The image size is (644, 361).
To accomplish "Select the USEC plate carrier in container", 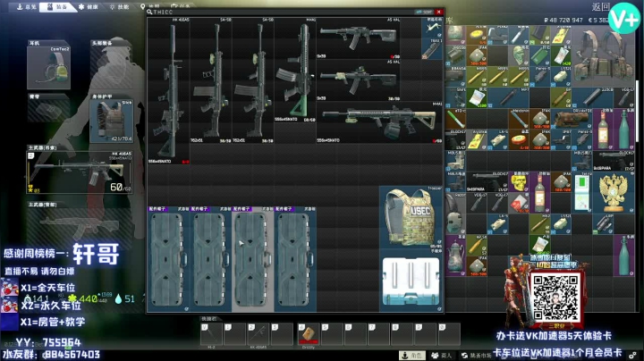I will 411,217.
